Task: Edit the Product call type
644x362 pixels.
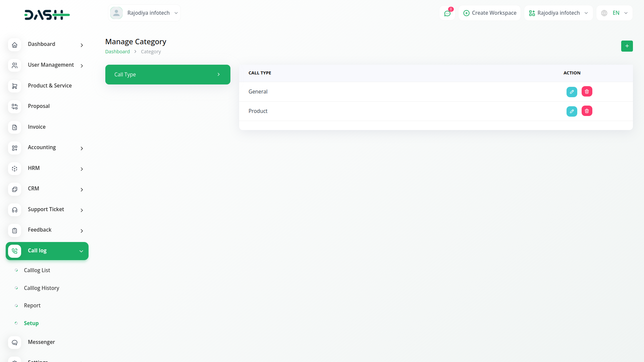Action: pyautogui.click(x=572, y=111)
